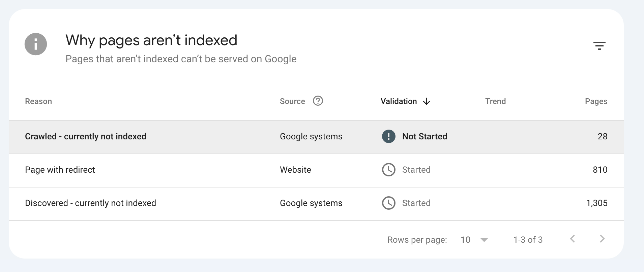Click clock icon in Page with redirect row

(388, 170)
